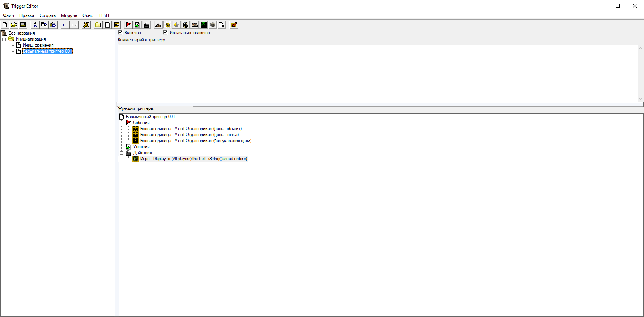Select the 'Игра - Display to (All players)' action
This screenshot has height=317, width=644.
[193, 159]
